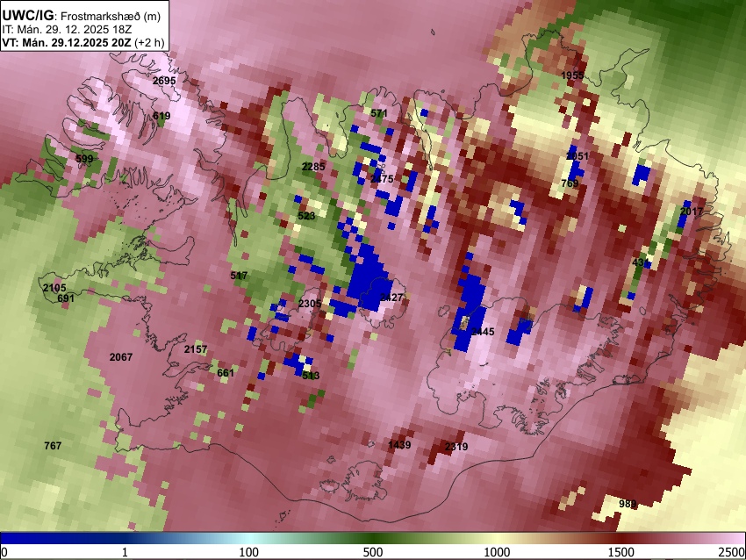Image resolution: width=746 pixels, height=560 pixels.
Task: Select the 2105 value on the west peninsula
Action: [54, 288]
